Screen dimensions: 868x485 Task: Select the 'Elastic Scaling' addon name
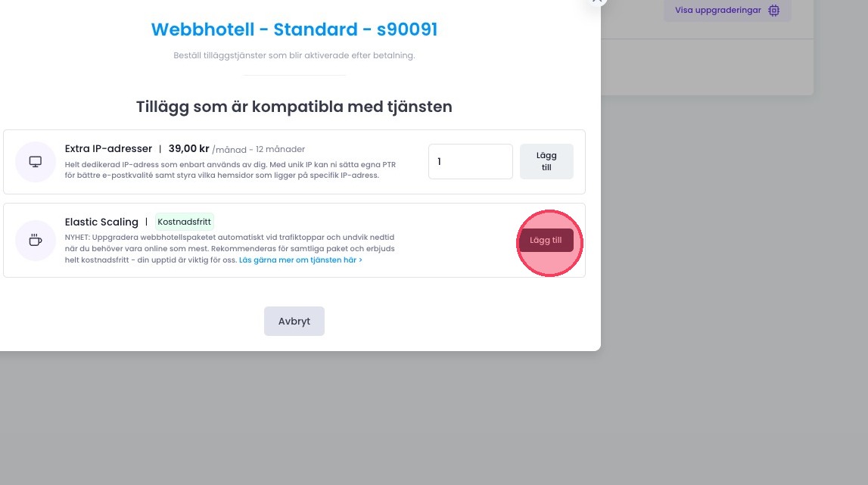[x=101, y=222]
